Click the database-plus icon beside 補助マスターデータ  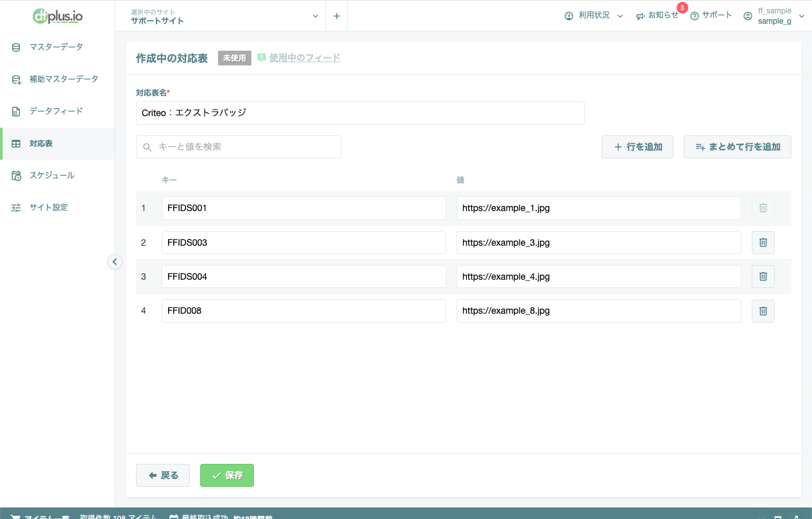click(17, 80)
